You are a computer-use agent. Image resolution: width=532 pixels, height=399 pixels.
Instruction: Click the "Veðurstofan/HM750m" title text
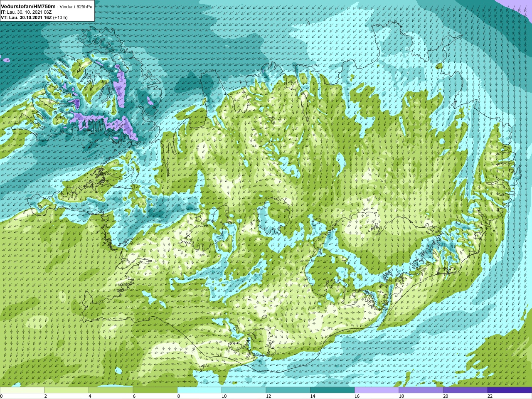(28, 7)
